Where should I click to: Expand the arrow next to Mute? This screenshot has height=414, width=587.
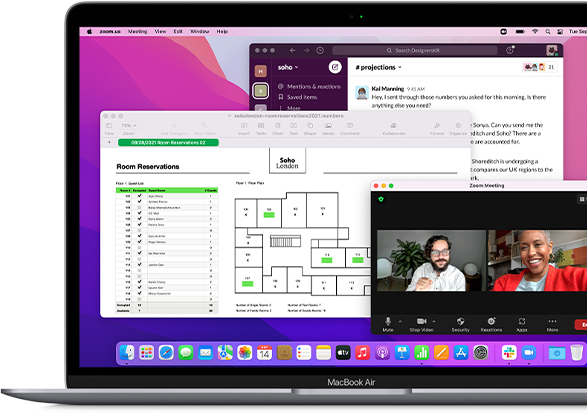tap(400, 321)
